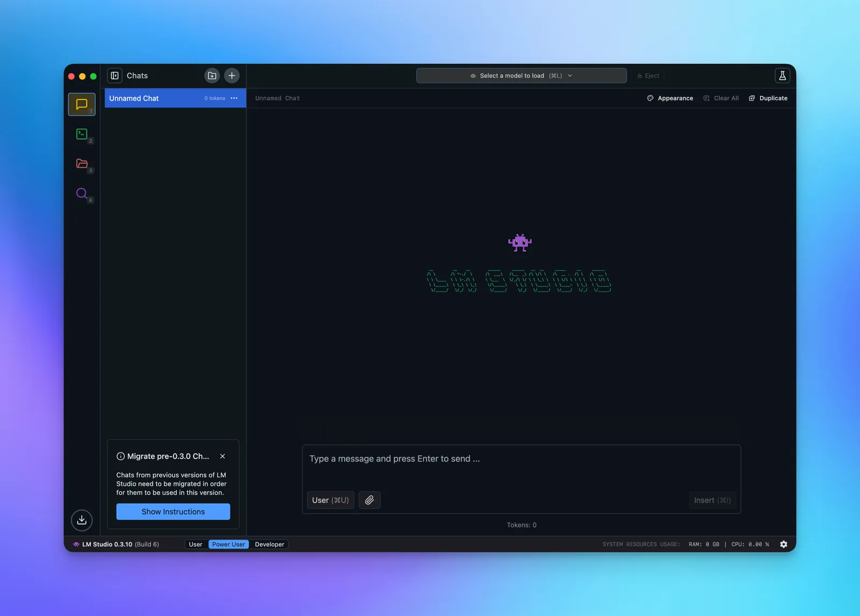The width and height of the screenshot is (860, 616).
Task: Click the Show Instructions button
Action: pyautogui.click(x=173, y=511)
